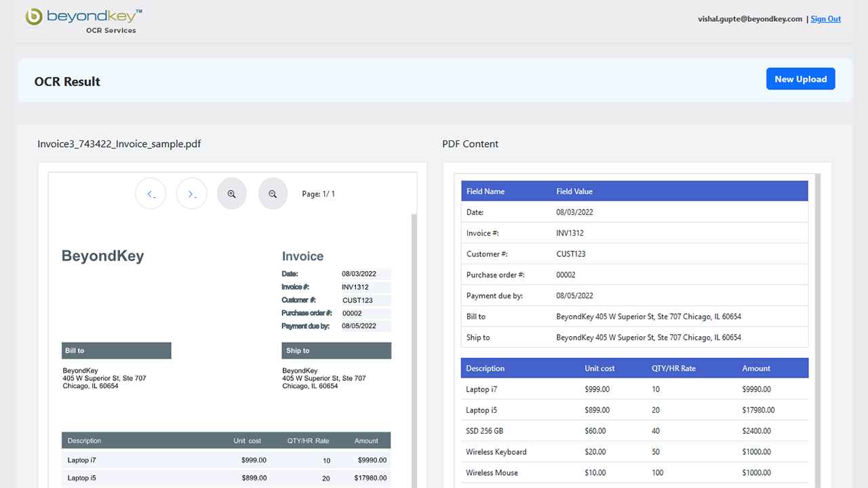Click Laptop i5 row in PDF preview
Image resolution: width=868 pixels, height=488 pixels.
point(226,478)
